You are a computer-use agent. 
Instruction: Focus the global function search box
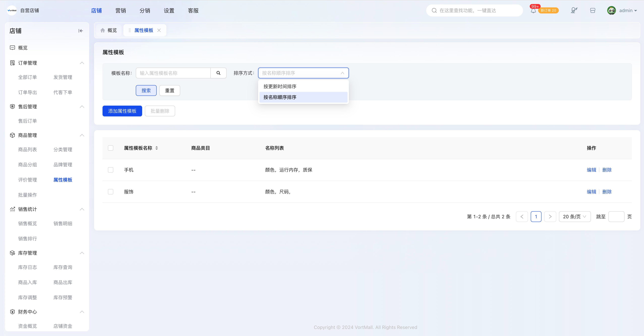[474, 10]
